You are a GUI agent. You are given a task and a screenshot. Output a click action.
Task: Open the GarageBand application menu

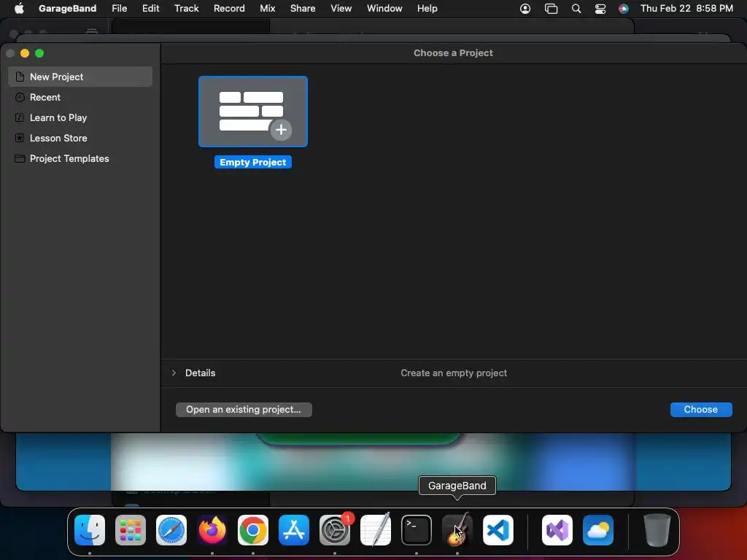(x=67, y=8)
